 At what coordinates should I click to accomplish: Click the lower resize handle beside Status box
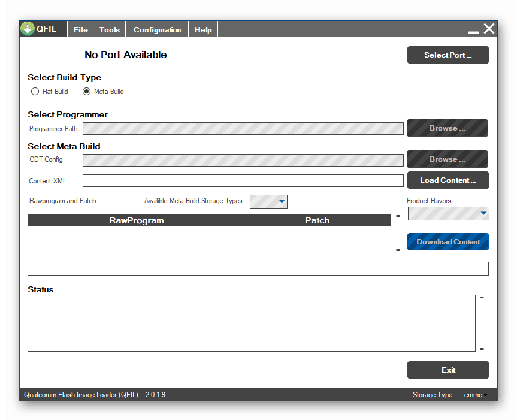(x=482, y=349)
